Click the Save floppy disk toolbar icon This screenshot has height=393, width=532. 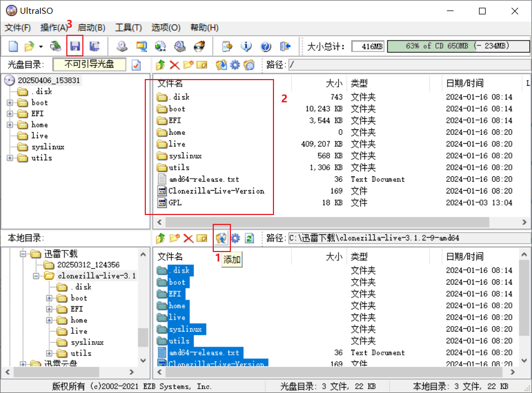[75, 46]
